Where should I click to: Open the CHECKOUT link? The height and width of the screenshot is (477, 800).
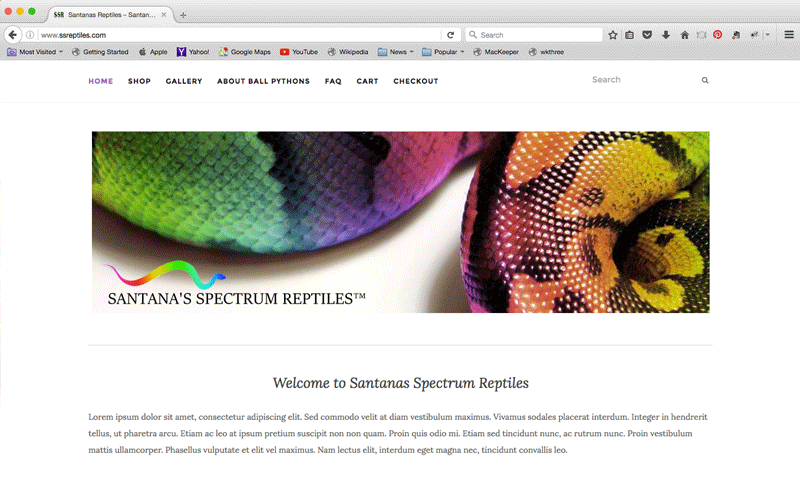click(416, 81)
